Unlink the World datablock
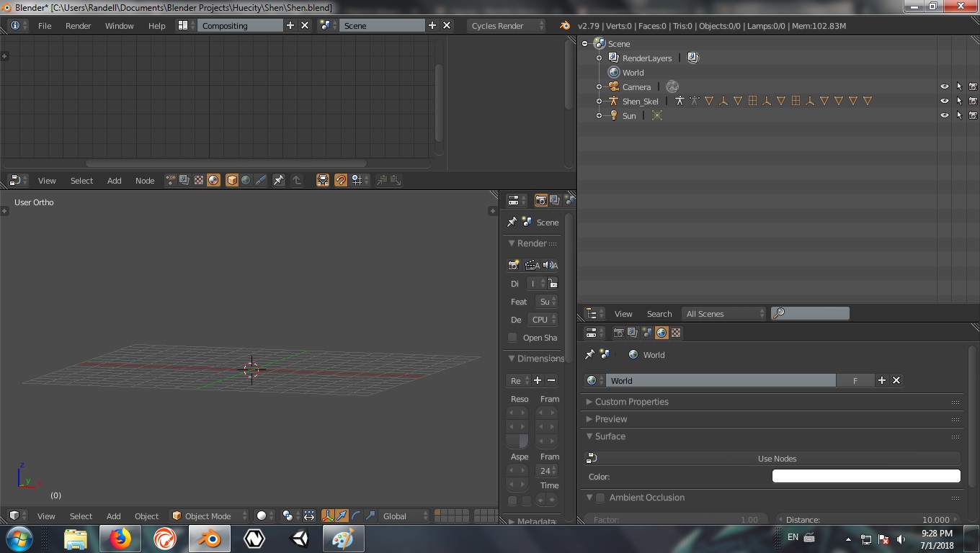The width and height of the screenshot is (980, 553). click(896, 380)
